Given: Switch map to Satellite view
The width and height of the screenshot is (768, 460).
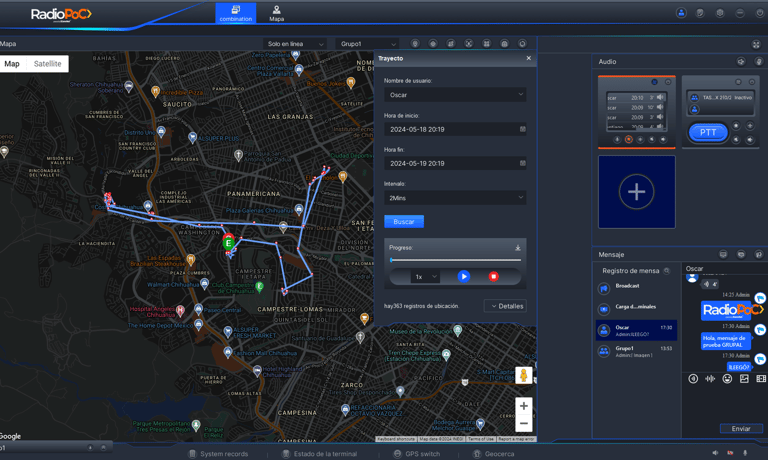Looking at the screenshot, I should [x=47, y=64].
